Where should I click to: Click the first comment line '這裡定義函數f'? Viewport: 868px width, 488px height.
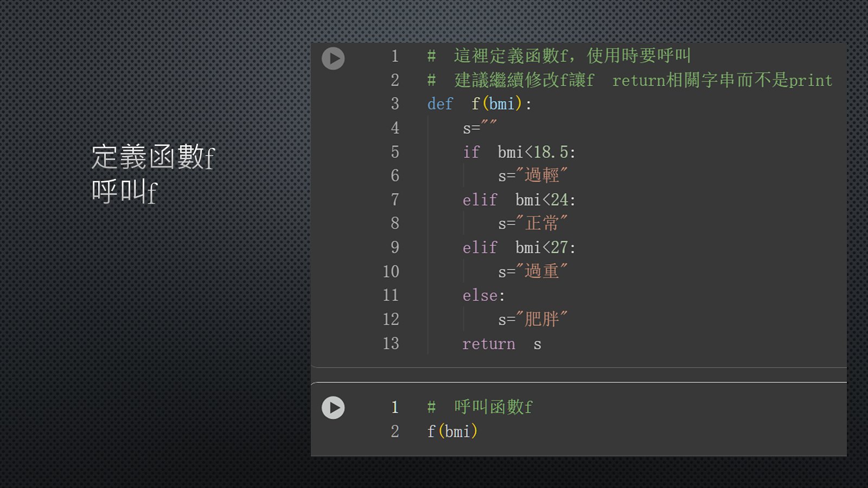tap(559, 56)
